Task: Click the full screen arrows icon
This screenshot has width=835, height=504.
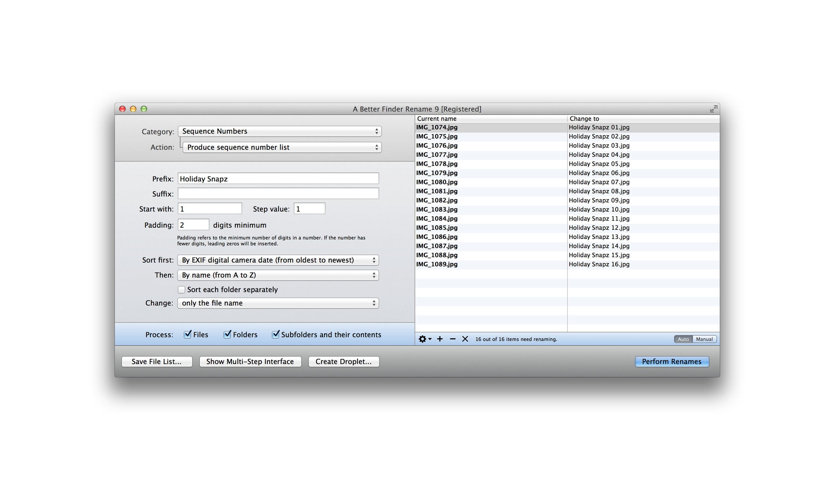Action: [x=713, y=109]
